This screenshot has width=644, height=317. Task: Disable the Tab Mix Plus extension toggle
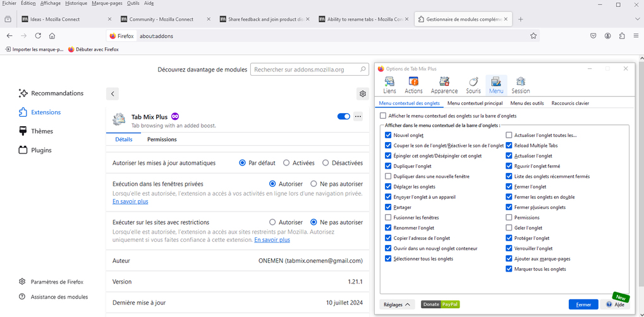[344, 117]
